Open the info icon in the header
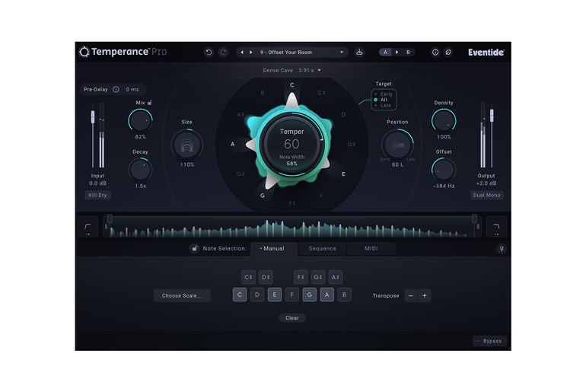Viewport: 586px width, 392px height. (435, 53)
